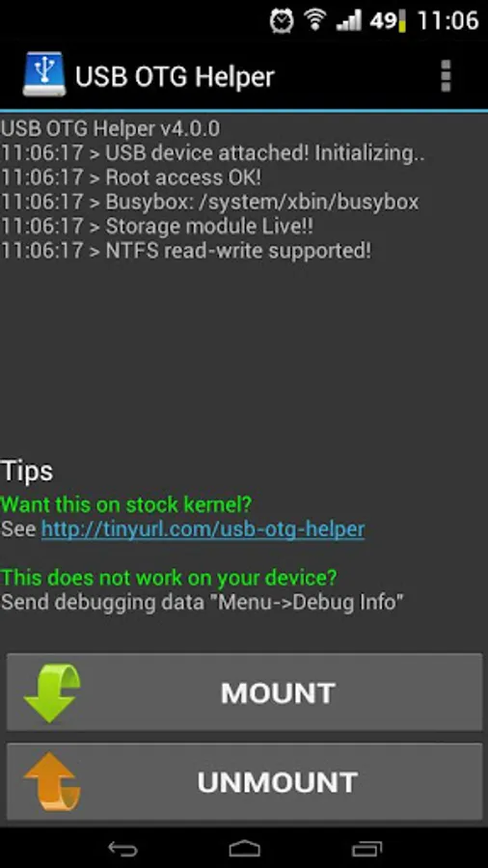Screen dimensions: 488x868
Task: Tap "This does not work on your device?" tip
Action: click(x=169, y=578)
